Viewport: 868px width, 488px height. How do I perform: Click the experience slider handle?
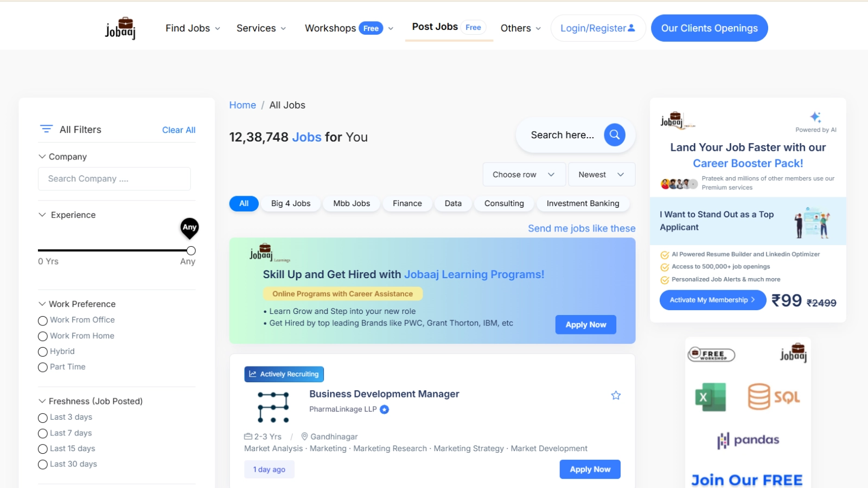[191, 251]
